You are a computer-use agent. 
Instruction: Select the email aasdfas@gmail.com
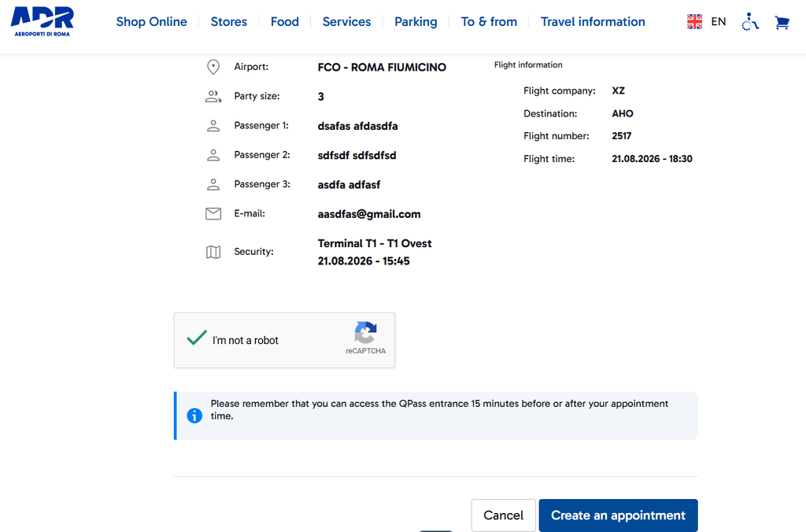(x=369, y=214)
